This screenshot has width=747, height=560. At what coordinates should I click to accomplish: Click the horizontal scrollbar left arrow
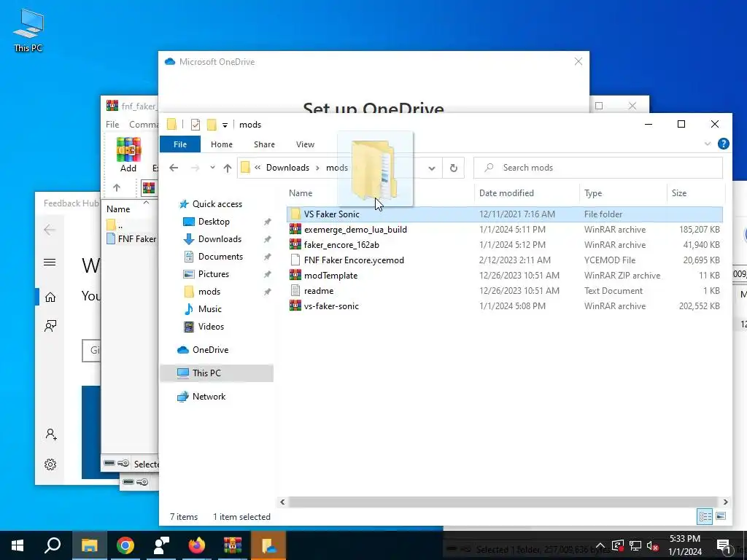click(x=282, y=502)
